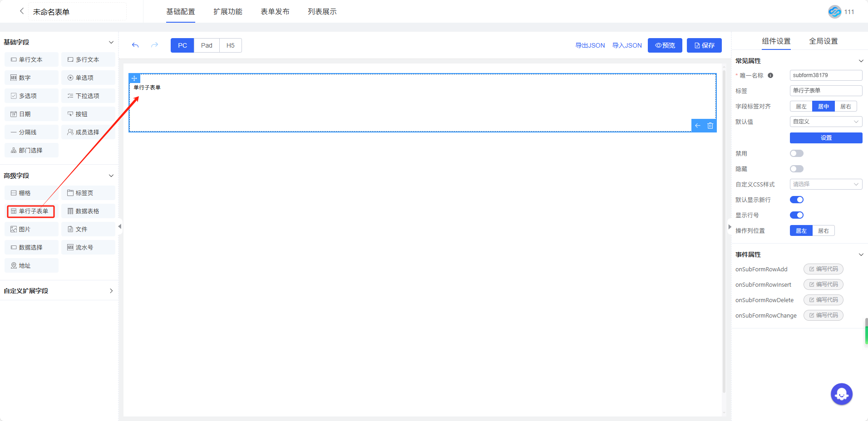Open the chat assistant floating icon
Viewport: 868px width, 421px height.
tap(841, 394)
